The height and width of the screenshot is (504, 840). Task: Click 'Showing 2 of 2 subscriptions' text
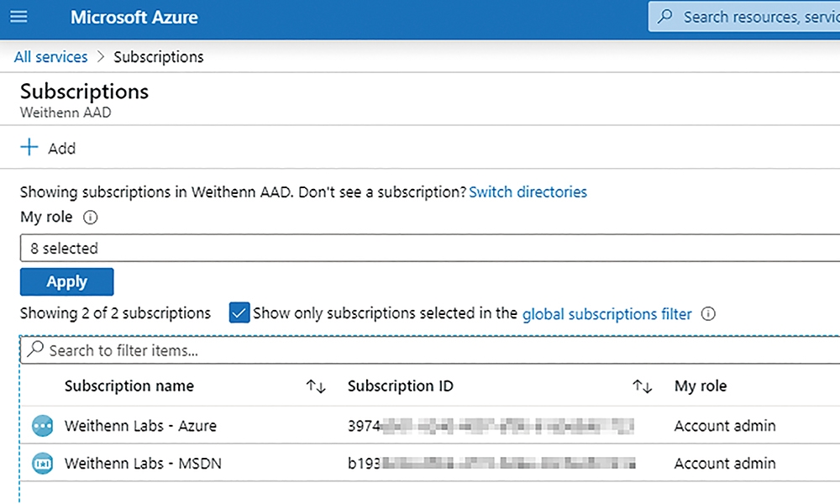coord(115,313)
